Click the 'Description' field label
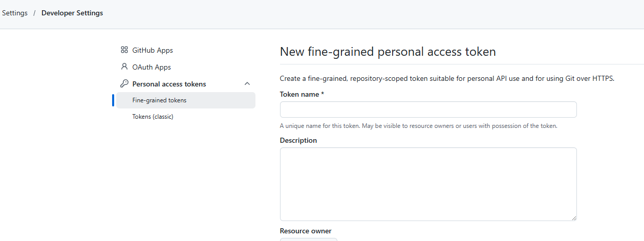 point(298,140)
